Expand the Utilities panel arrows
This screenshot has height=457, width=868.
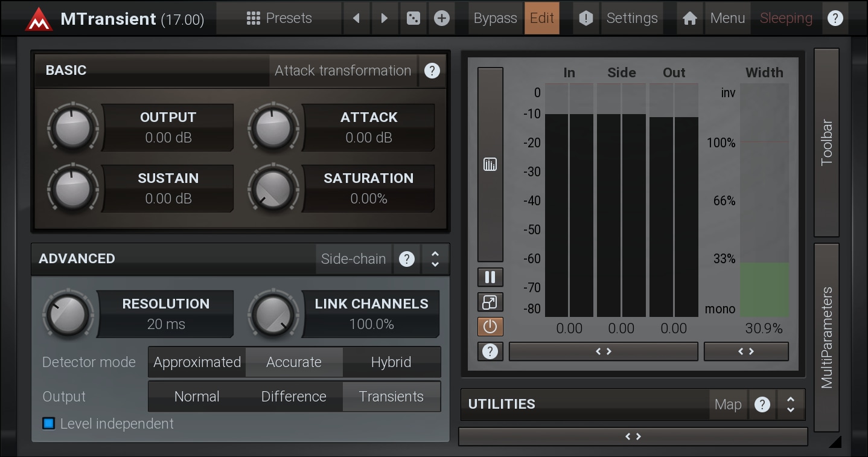[x=791, y=404]
